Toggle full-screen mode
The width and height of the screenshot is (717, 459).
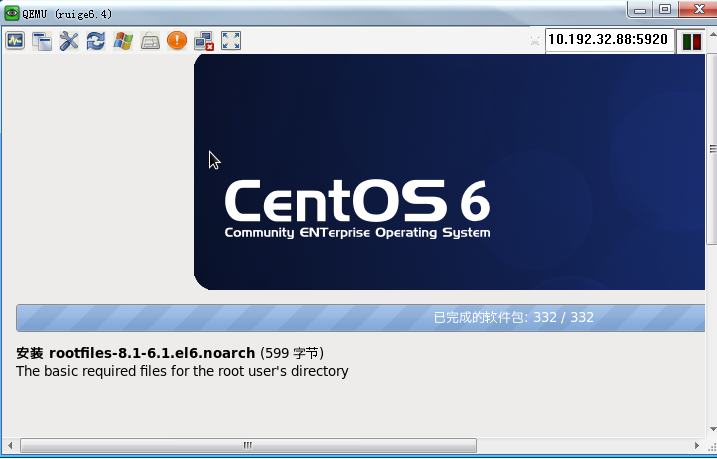pyautogui.click(x=231, y=41)
